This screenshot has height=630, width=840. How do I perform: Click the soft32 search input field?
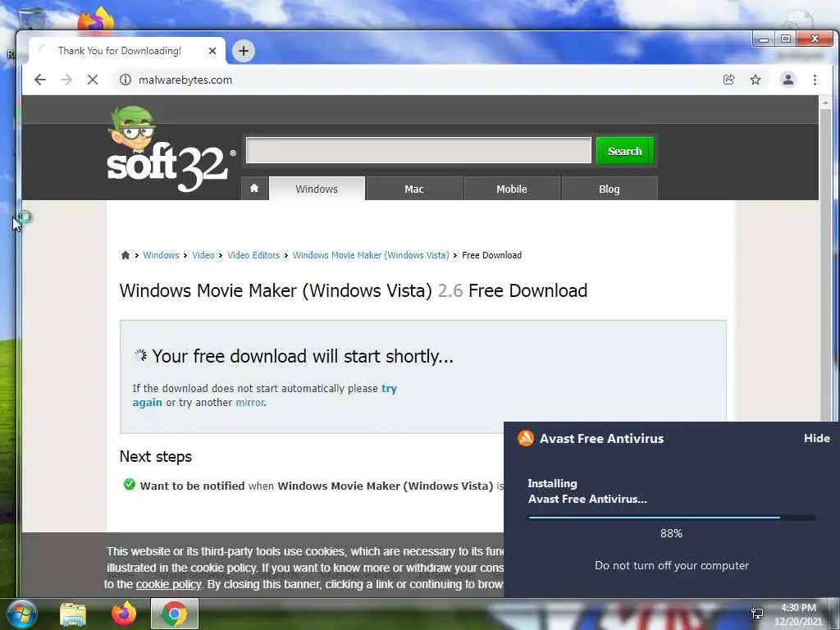[x=418, y=150]
